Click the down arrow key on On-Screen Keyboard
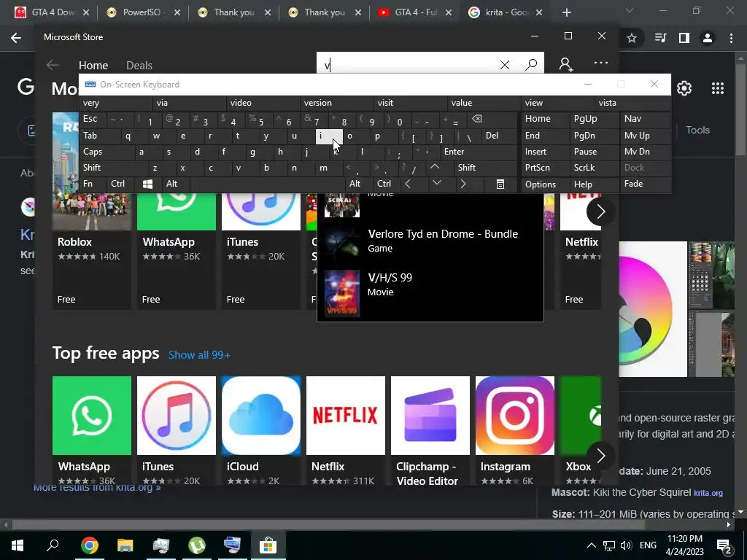Viewport: 747px width, 560px height. [x=436, y=183]
